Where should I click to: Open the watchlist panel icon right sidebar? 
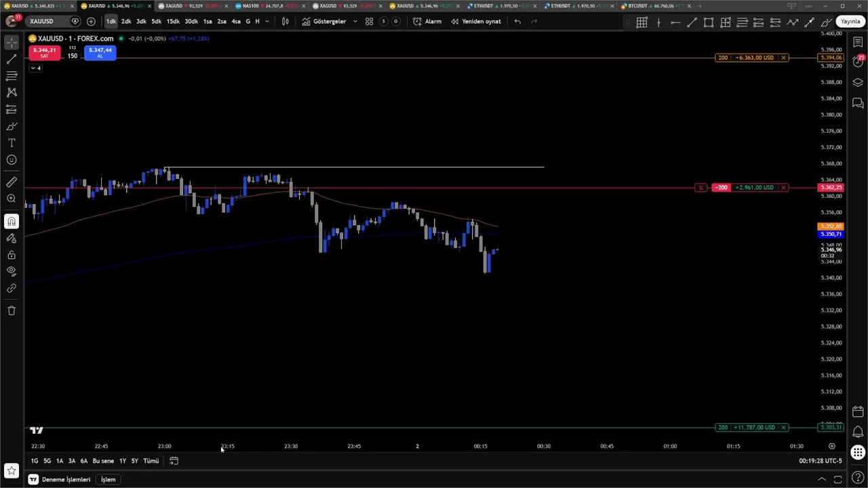[858, 42]
